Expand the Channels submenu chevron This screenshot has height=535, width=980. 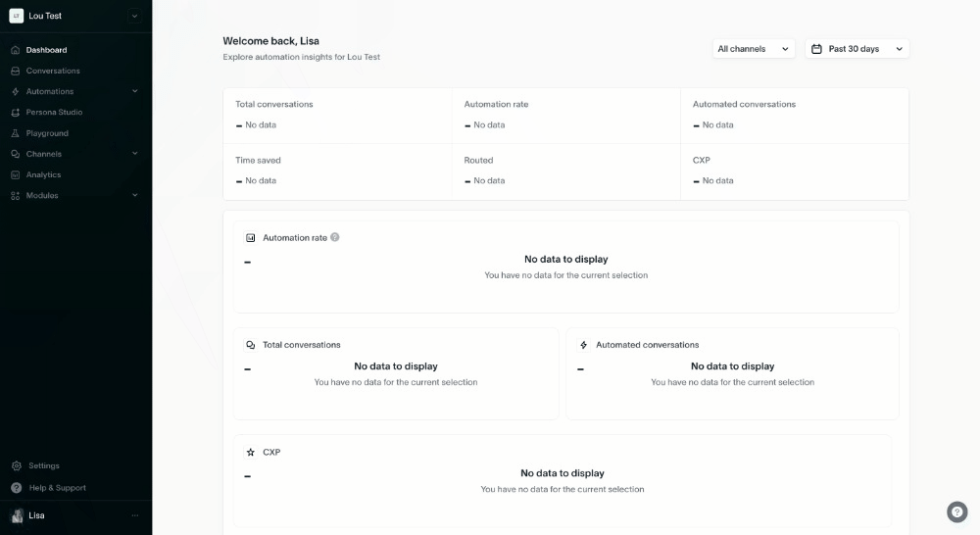(135, 154)
